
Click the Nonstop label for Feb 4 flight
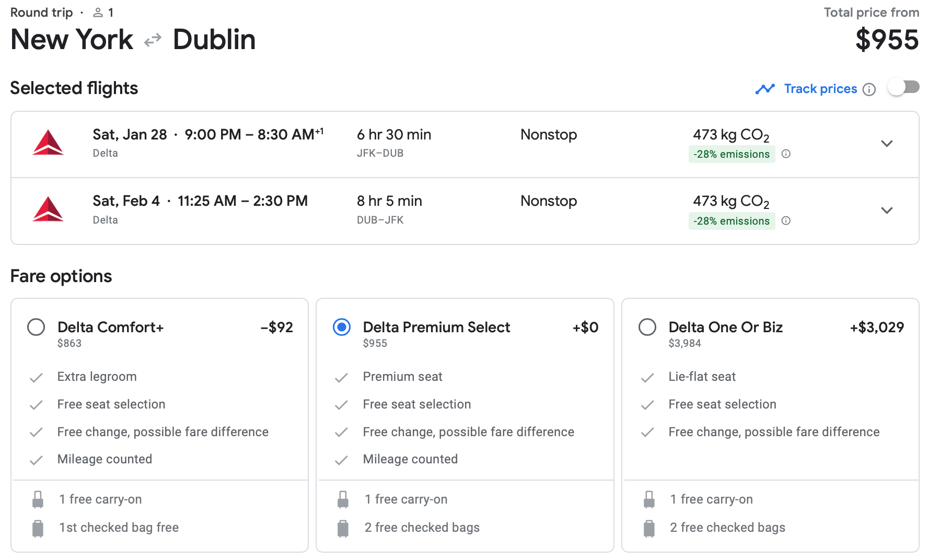click(x=549, y=201)
